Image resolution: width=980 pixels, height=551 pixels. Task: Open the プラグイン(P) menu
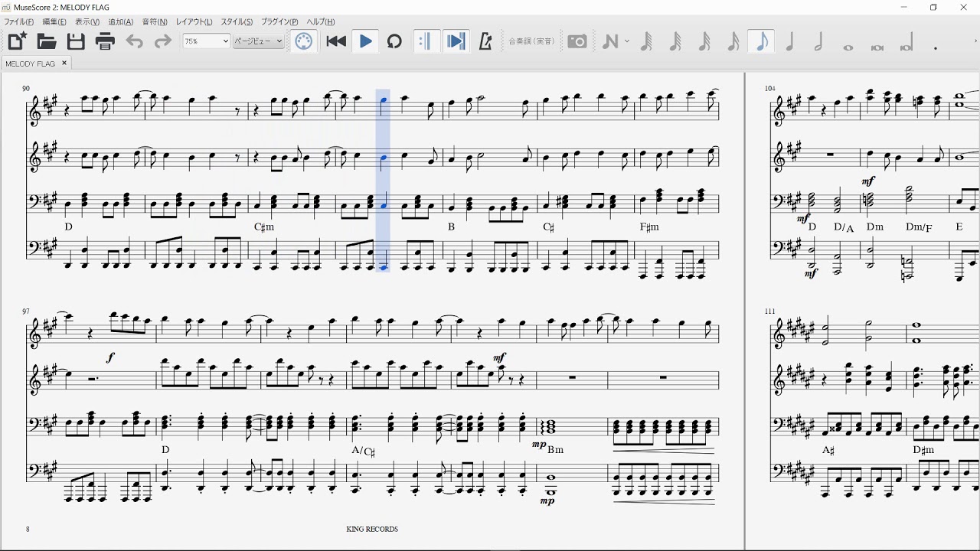coord(279,22)
